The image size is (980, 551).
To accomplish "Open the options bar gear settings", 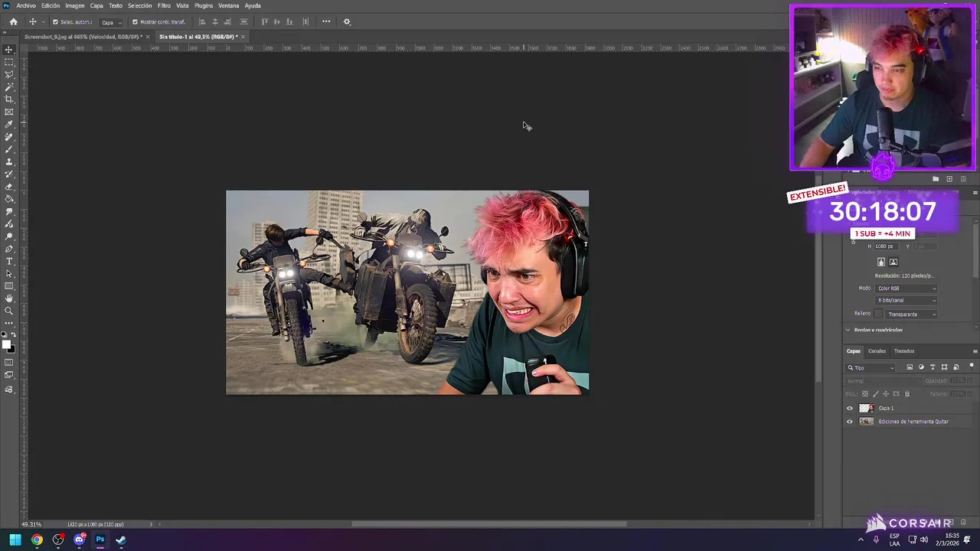I will pyautogui.click(x=347, y=21).
